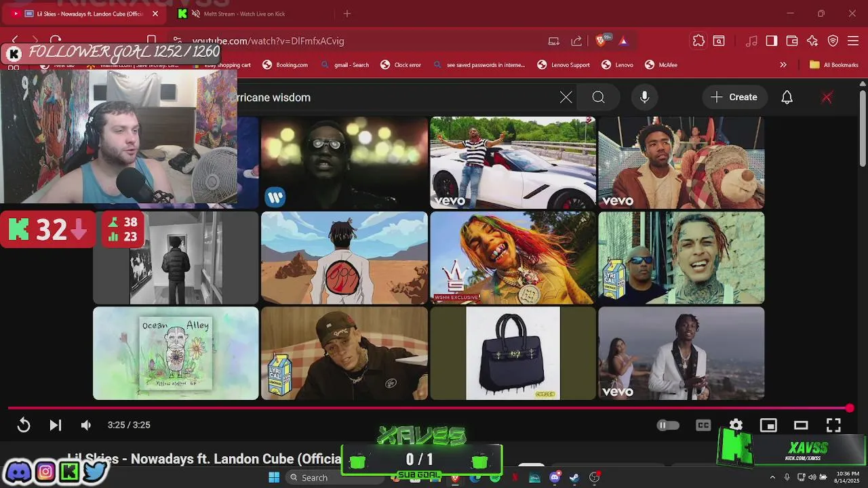Play Warner sunglasses bokeh video thumbnail
868x488 pixels.
coord(344,163)
